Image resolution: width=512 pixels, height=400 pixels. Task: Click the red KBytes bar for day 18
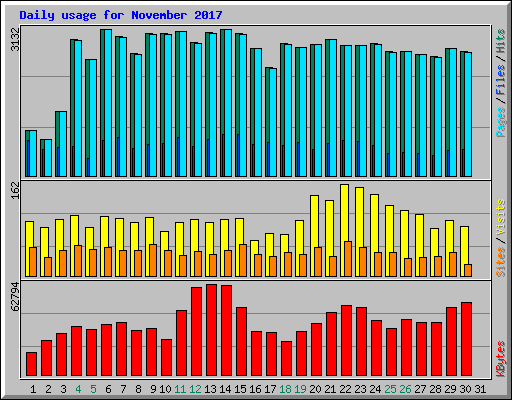point(286,358)
